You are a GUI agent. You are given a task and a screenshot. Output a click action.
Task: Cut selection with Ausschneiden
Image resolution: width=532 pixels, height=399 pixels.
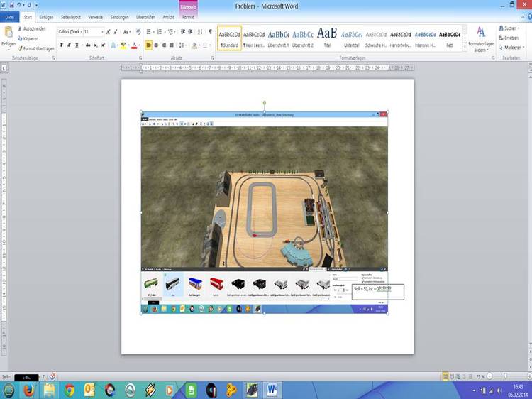tap(31, 29)
